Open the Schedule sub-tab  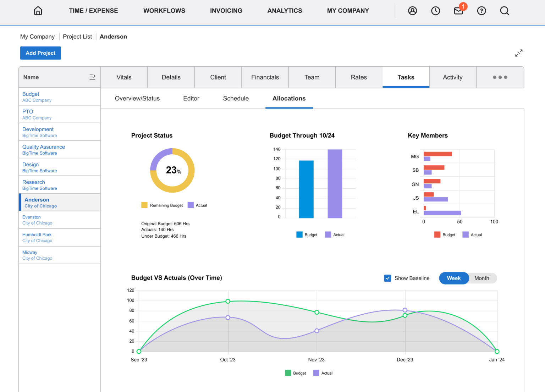[x=236, y=99]
